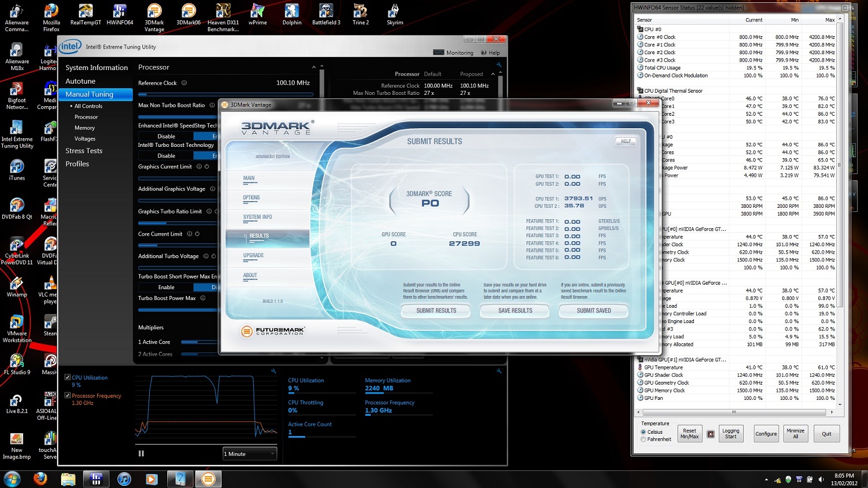Adjust the 1 Active Core multiplier slider
Image resolution: width=868 pixels, height=488 pixels.
coord(199,342)
